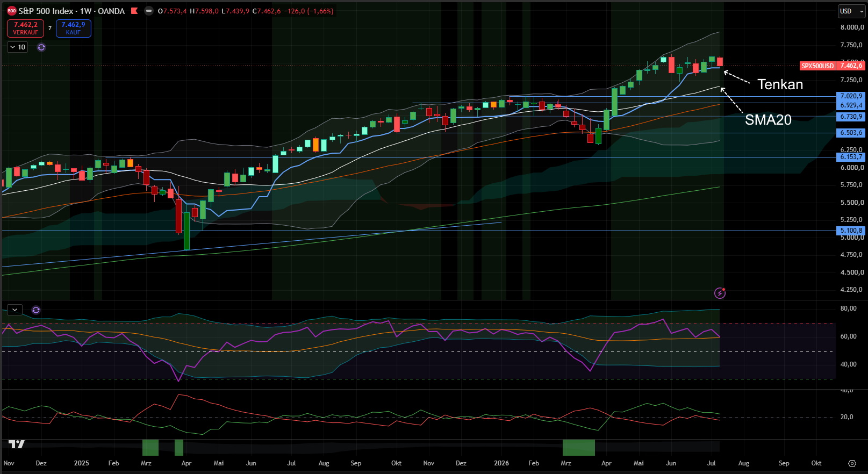Select the 6.929,4 horizontal line label
868x474 pixels.
tap(851, 105)
